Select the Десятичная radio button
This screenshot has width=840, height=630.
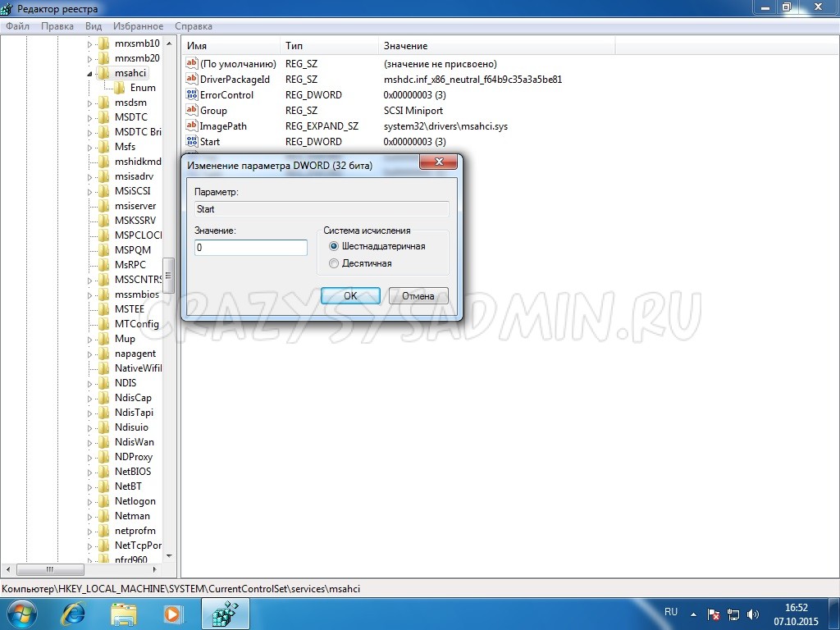point(333,263)
